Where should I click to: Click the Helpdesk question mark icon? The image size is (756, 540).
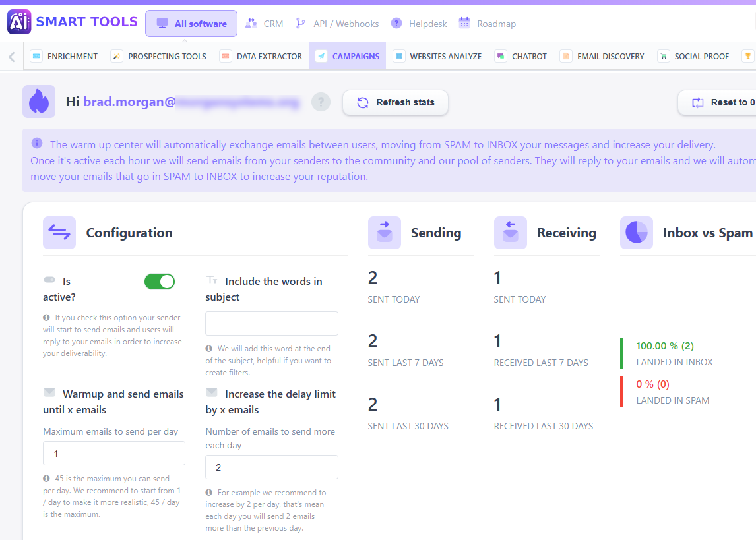396,23
